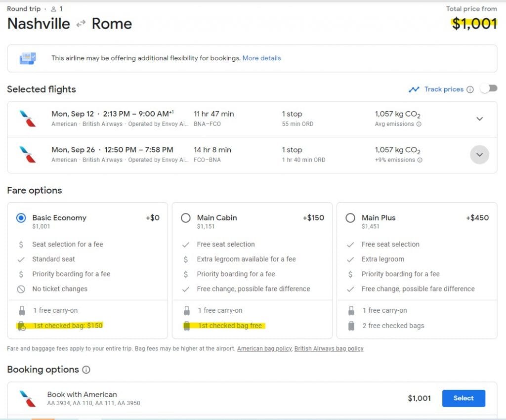Click the American Airlines logo on outbound flight
The height and width of the screenshot is (420, 506).
[28, 119]
